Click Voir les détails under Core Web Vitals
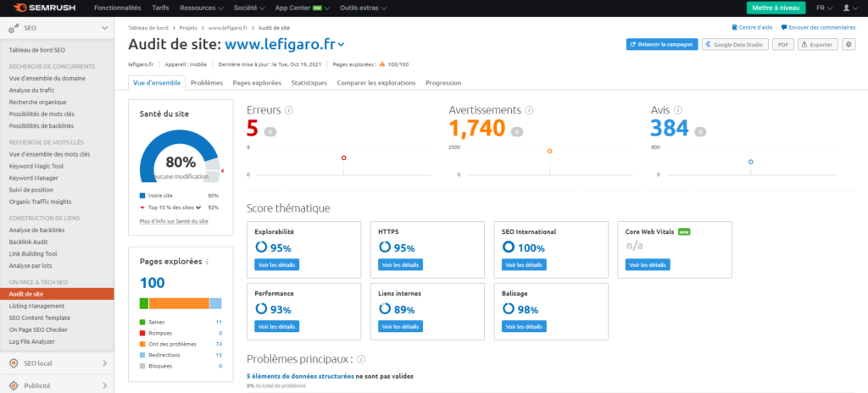Screen dimensions: 868x393 pyautogui.click(x=648, y=264)
